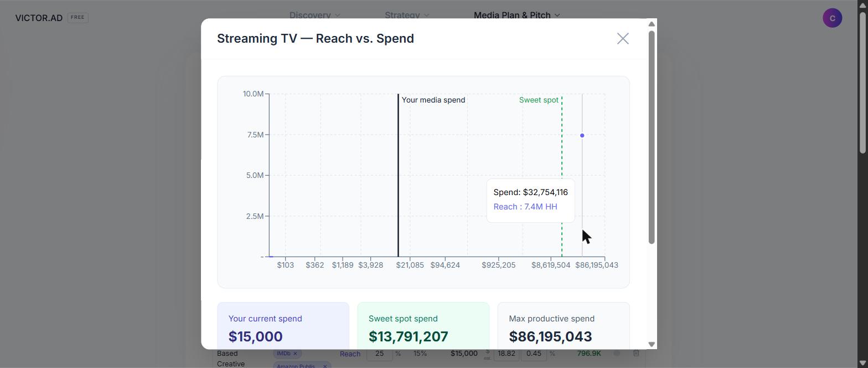The width and height of the screenshot is (868, 368).
Task: Click the 'Sweet spot spend' card label
Action: pos(403,319)
